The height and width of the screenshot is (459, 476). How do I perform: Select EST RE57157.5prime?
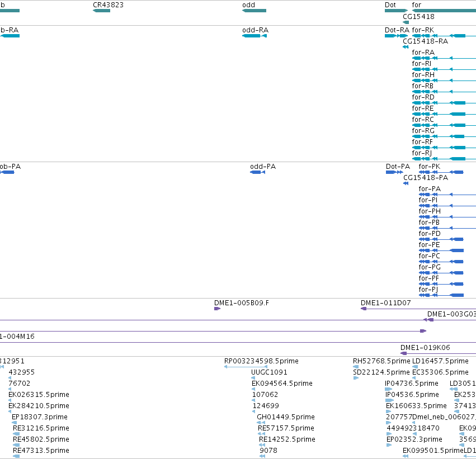(x=261, y=434)
